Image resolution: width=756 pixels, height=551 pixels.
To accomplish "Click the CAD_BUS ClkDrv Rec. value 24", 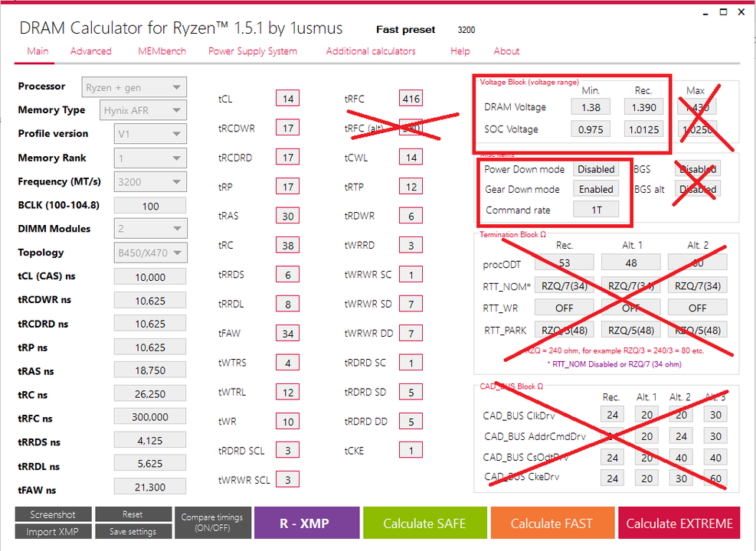I will click(612, 415).
